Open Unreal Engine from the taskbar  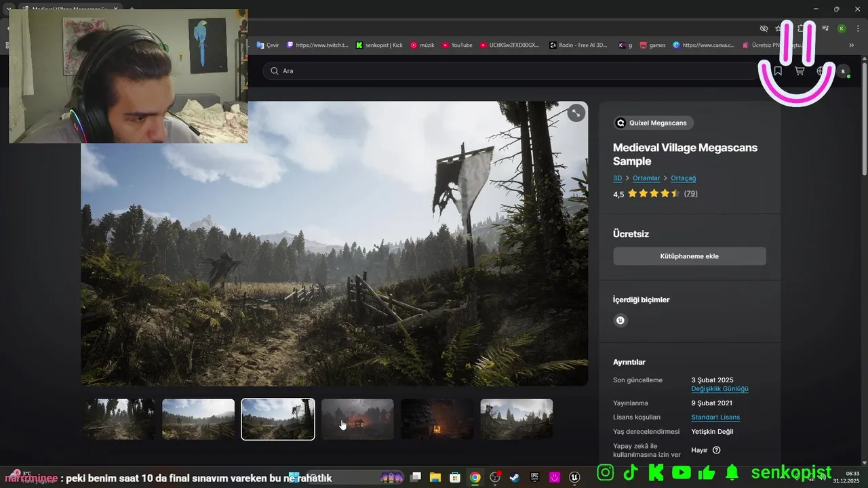[x=575, y=477]
